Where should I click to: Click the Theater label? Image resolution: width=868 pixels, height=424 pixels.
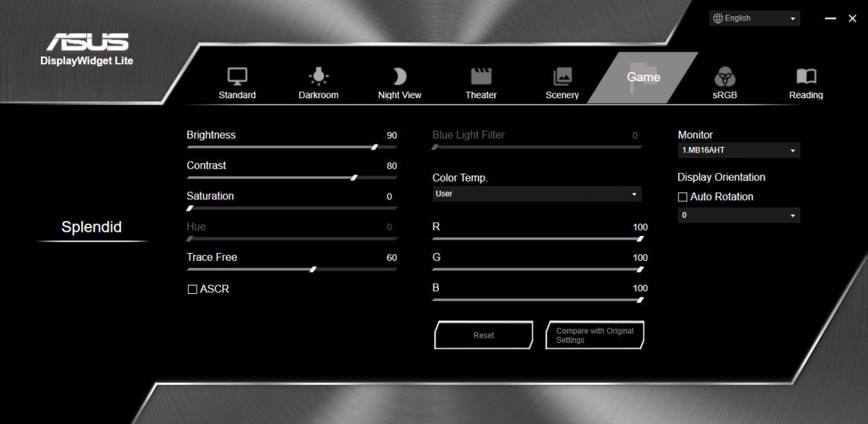[x=481, y=95]
